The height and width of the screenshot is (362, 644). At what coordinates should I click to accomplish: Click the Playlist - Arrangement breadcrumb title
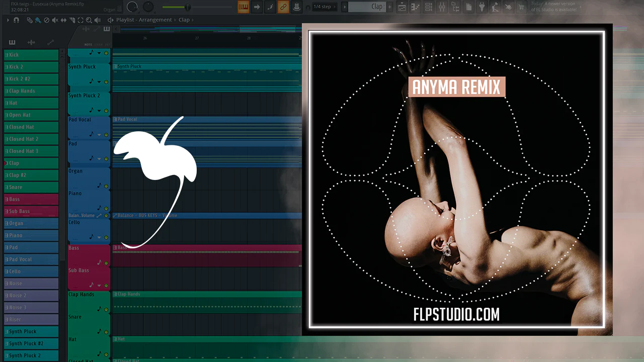pyautogui.click(x=144, y=20)
